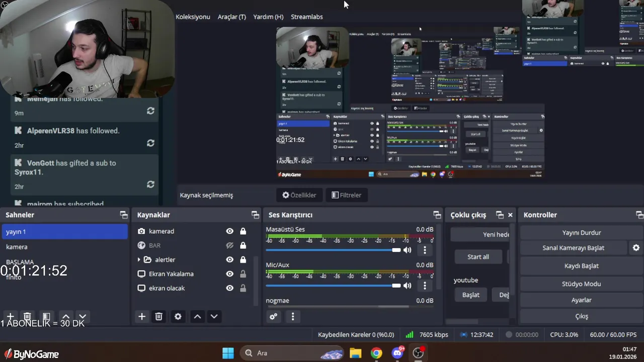Click Start all in Çoklu çıkış
This screenshot has height=362, width=644.
(478, 257)
